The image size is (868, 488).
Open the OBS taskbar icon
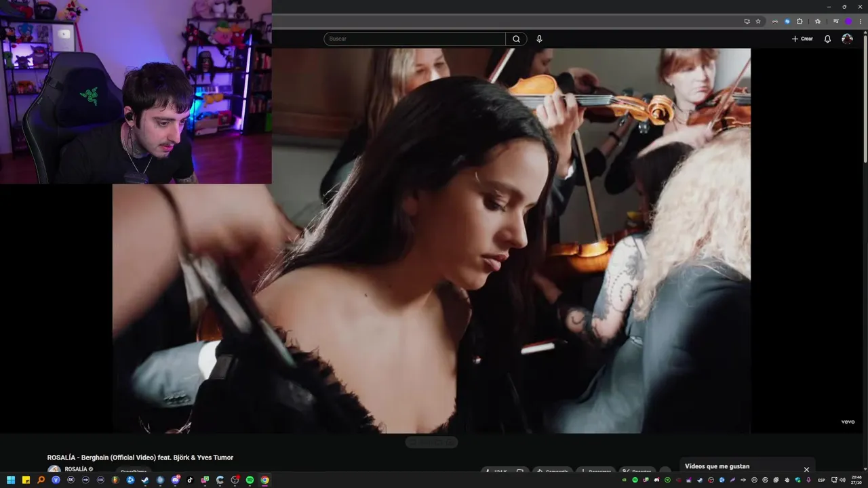tap(235, 480)
